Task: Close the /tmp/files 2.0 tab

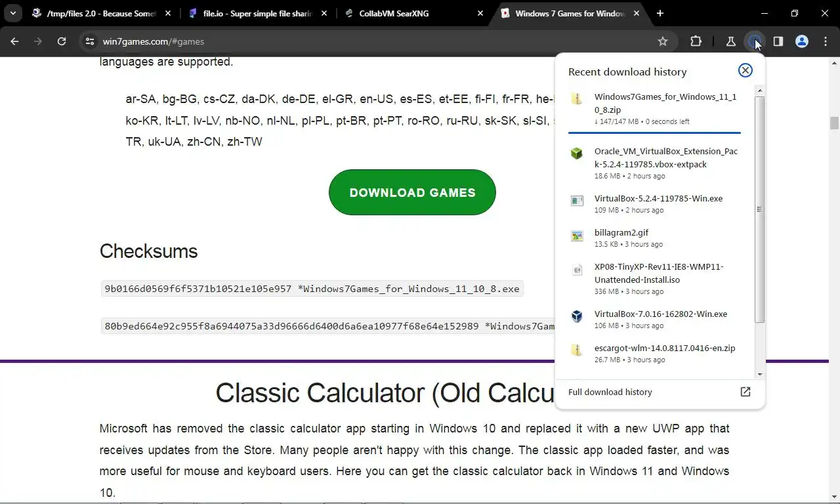Action: pyautogui.click(x=168, y=13)
